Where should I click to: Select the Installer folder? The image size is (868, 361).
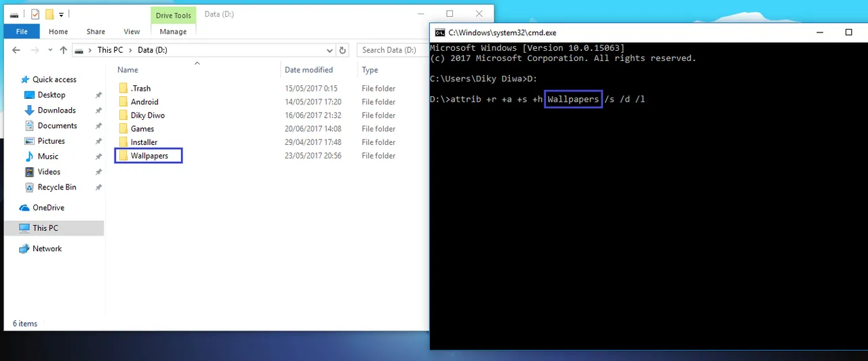pos(144,142)
